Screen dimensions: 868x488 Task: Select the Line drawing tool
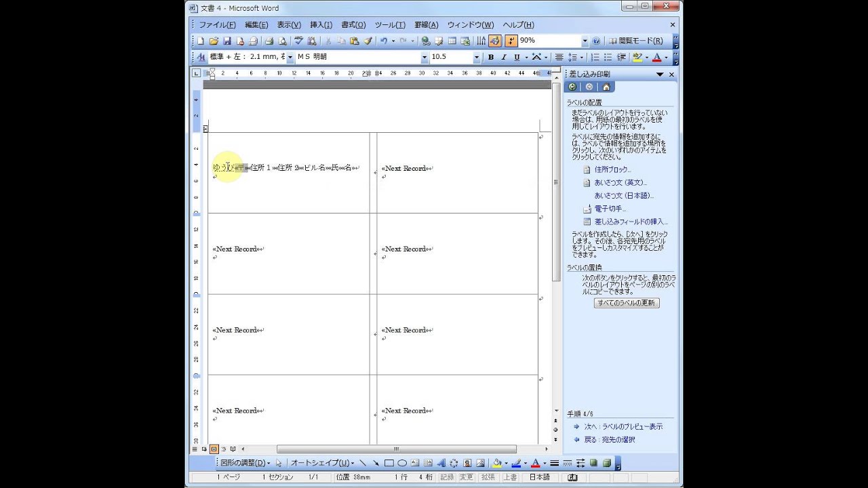click(363, 463)
